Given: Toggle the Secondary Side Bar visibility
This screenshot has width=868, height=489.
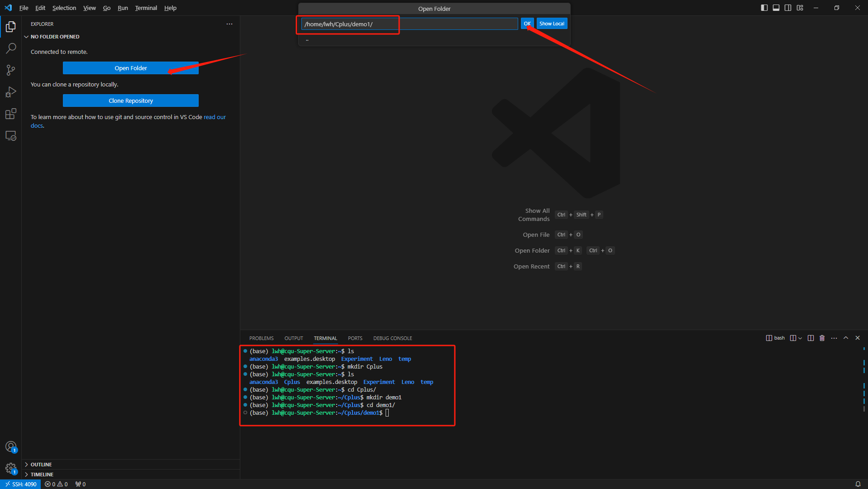Looking at the screenshot, I should 788,8.
